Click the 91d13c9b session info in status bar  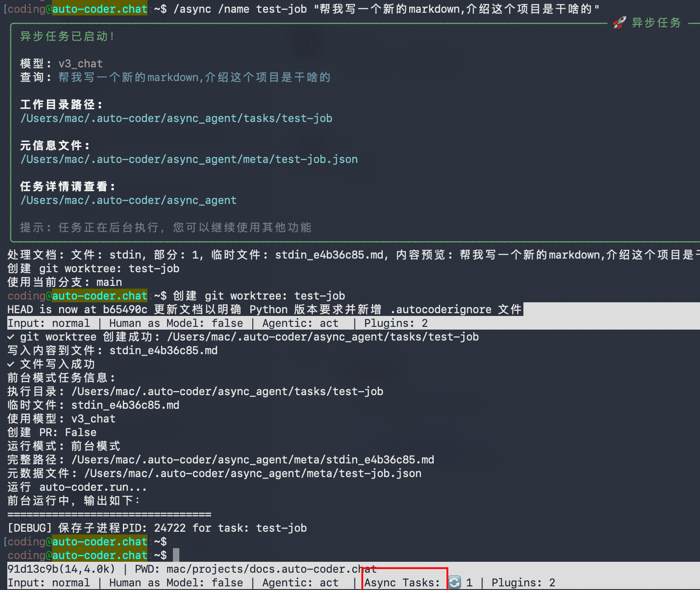61,569
